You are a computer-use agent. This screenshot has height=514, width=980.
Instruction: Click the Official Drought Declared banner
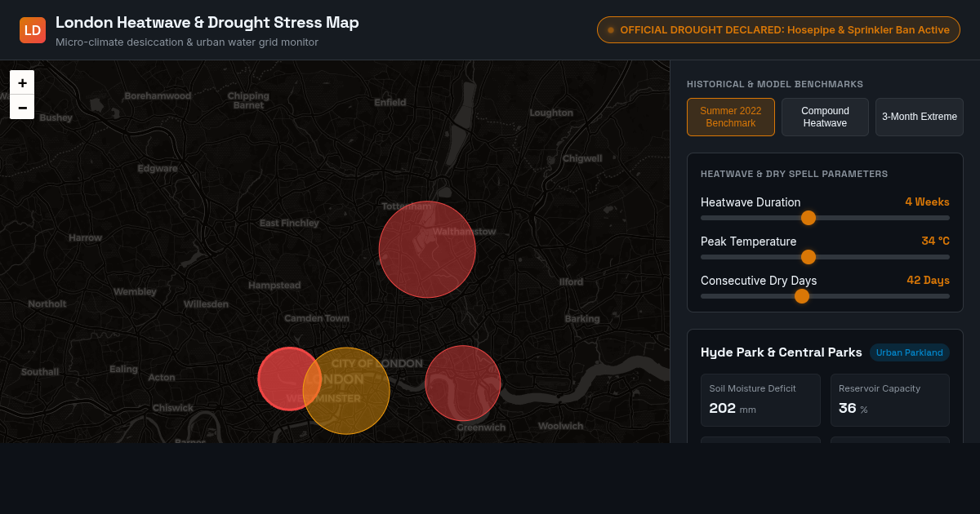(x=778, y=30)
